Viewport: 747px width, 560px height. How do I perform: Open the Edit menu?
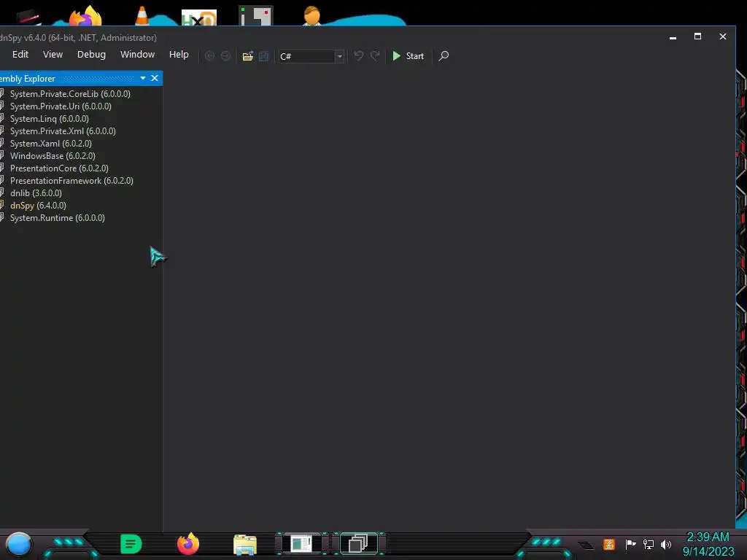(x=20, y=54)
